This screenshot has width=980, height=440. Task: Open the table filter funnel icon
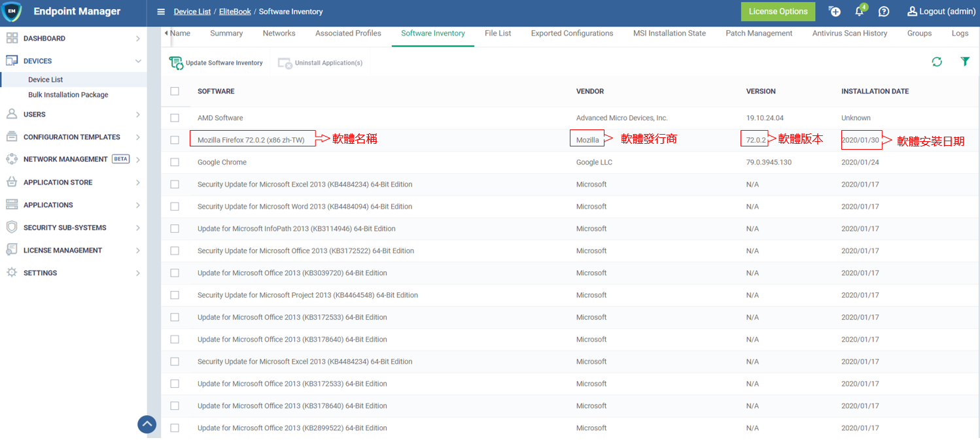click(965, 61)
